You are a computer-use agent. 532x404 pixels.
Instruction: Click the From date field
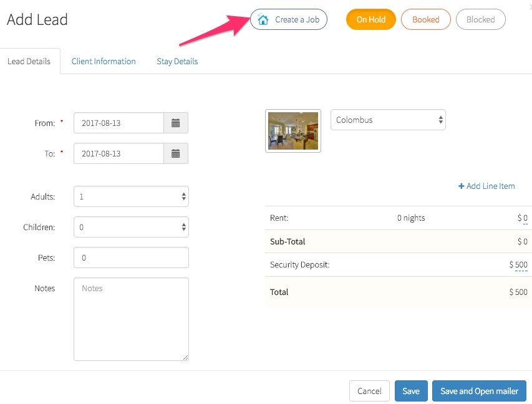tap(118, 123)
